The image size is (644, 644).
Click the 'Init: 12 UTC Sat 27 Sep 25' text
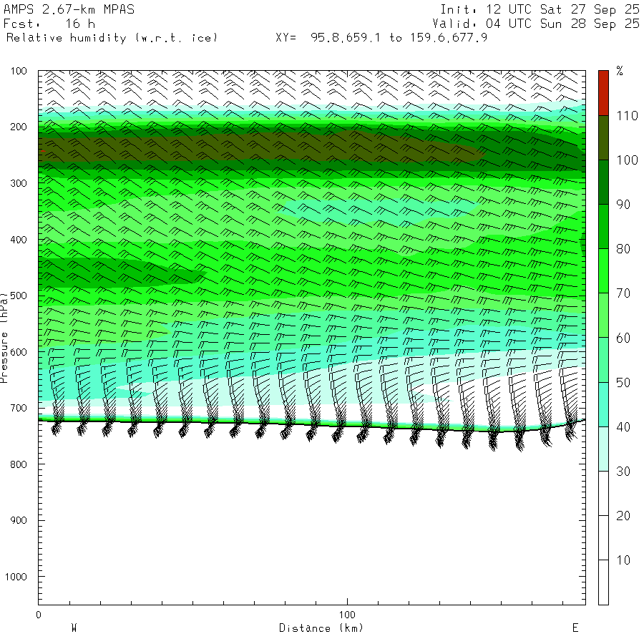[540, 9]
